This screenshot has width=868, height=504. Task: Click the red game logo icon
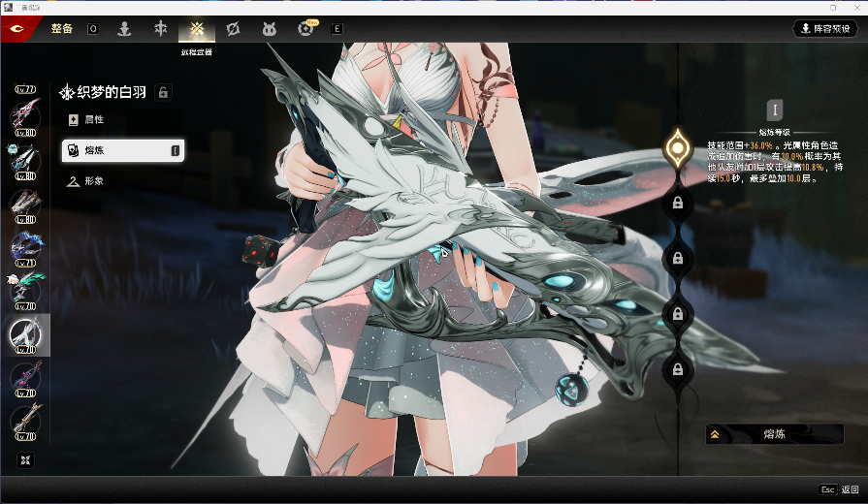[17, 29]
